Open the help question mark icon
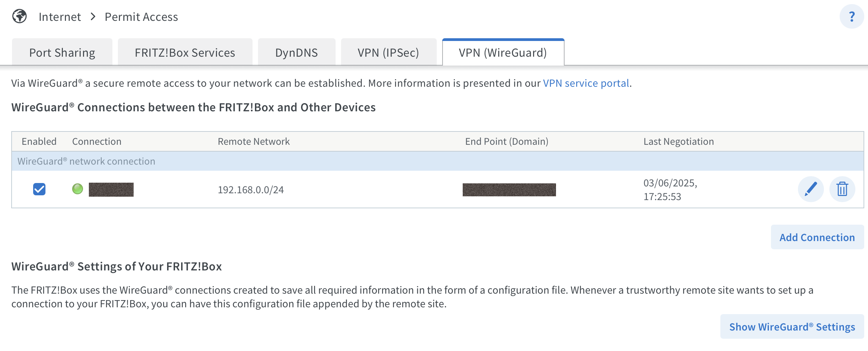Viewport: 868px width, 351px height. (x=852, y=16)
